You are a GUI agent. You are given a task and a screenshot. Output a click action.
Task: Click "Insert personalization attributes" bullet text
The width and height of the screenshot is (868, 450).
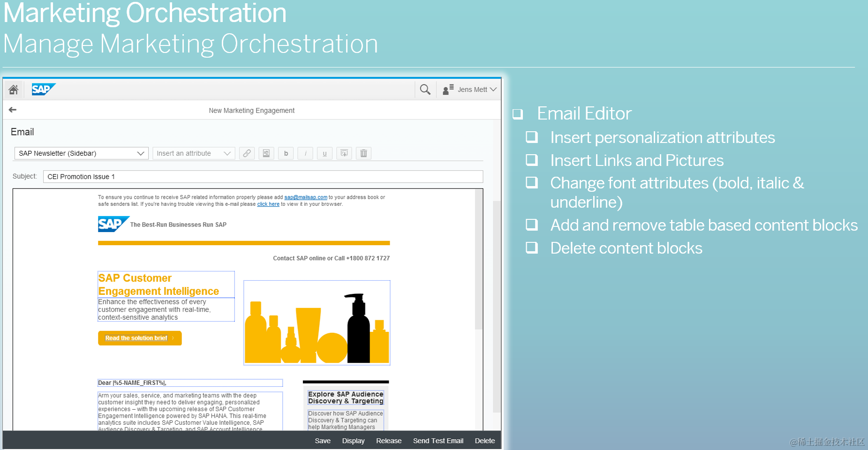coord(663,137)
